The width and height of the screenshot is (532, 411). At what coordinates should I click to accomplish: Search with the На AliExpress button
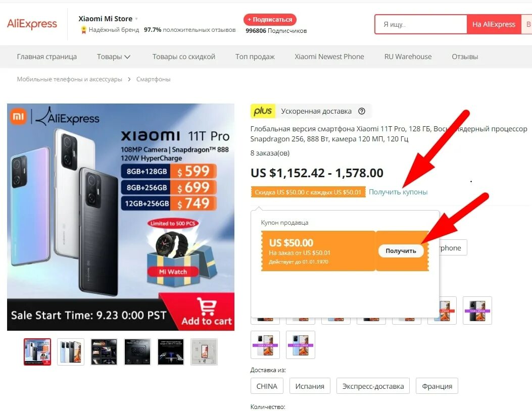494,24
